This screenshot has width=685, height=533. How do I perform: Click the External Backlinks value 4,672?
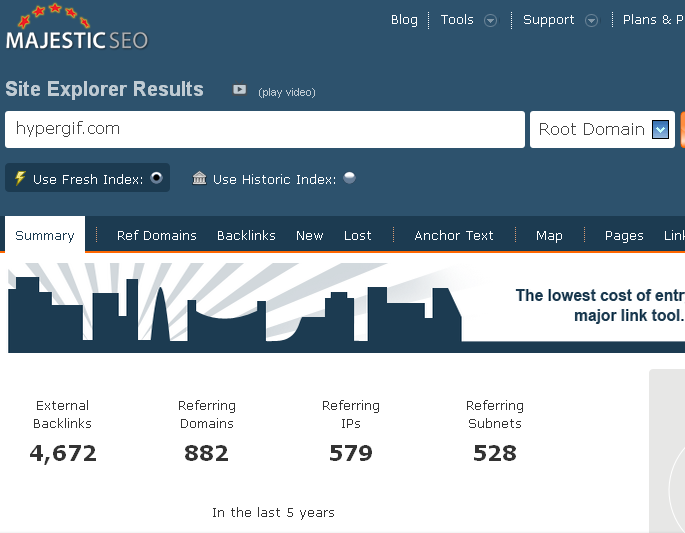coord(63,453)
